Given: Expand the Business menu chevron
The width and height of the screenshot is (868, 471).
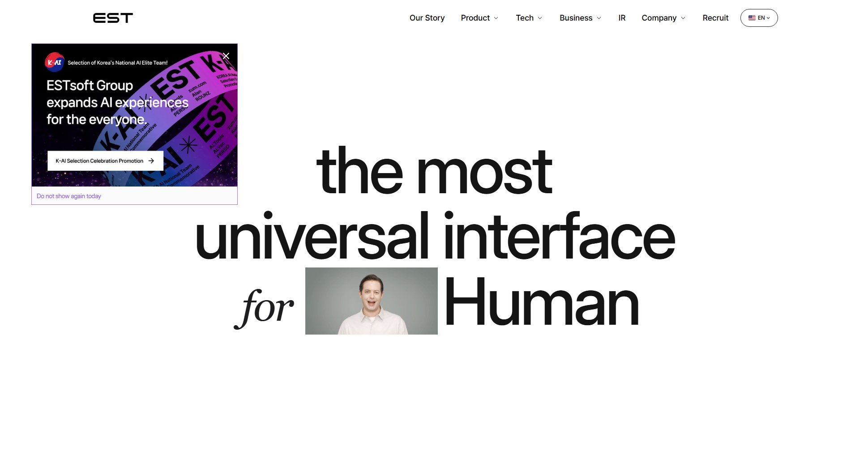Looking at the screenshot, I should pyautogui.click(x=599, y=18).
